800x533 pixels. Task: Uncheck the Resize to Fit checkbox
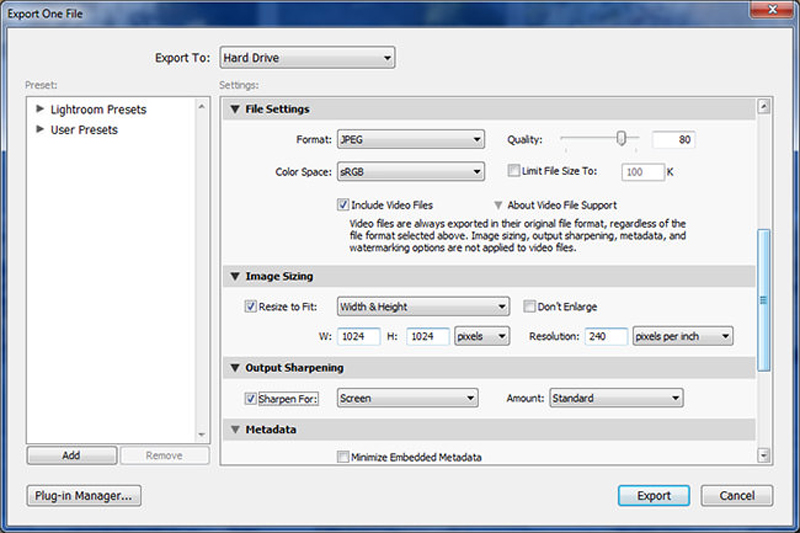point(251,306)
